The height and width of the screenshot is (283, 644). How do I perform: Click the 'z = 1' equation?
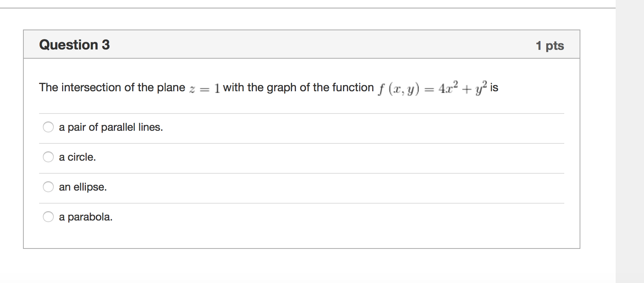205,89
